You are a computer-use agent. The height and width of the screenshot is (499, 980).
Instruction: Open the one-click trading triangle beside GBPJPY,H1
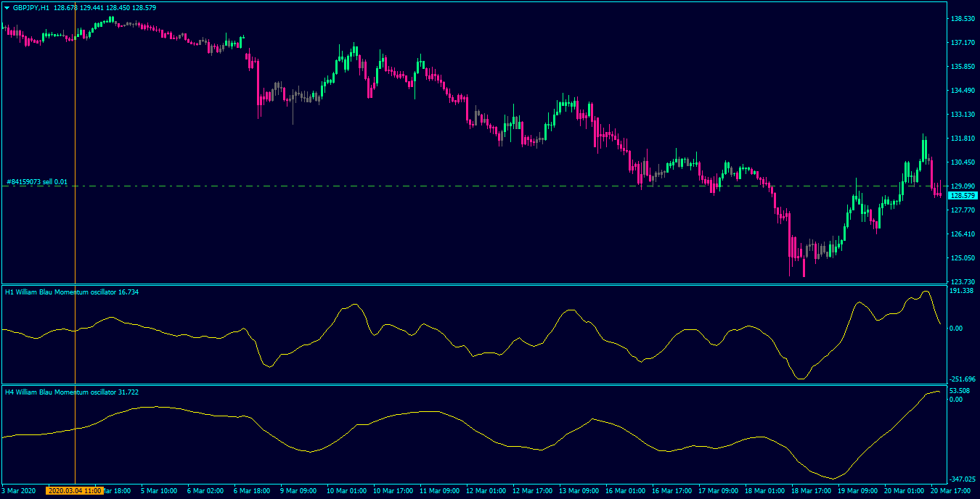tap(7, 7)
